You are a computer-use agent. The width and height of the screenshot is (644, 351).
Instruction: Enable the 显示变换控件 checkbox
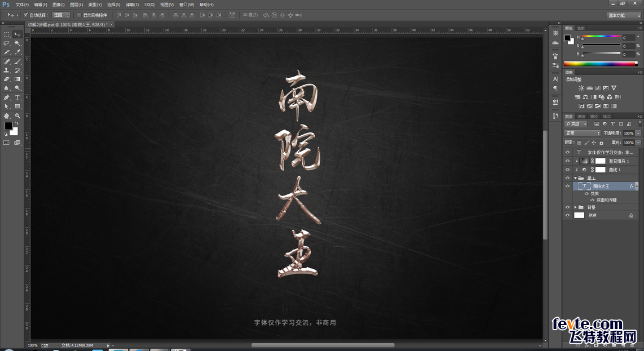(x=79, y=15)
